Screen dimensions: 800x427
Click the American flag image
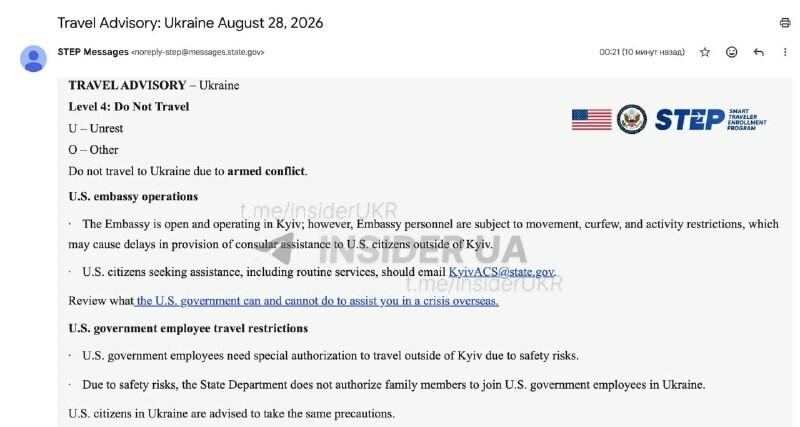591,120
